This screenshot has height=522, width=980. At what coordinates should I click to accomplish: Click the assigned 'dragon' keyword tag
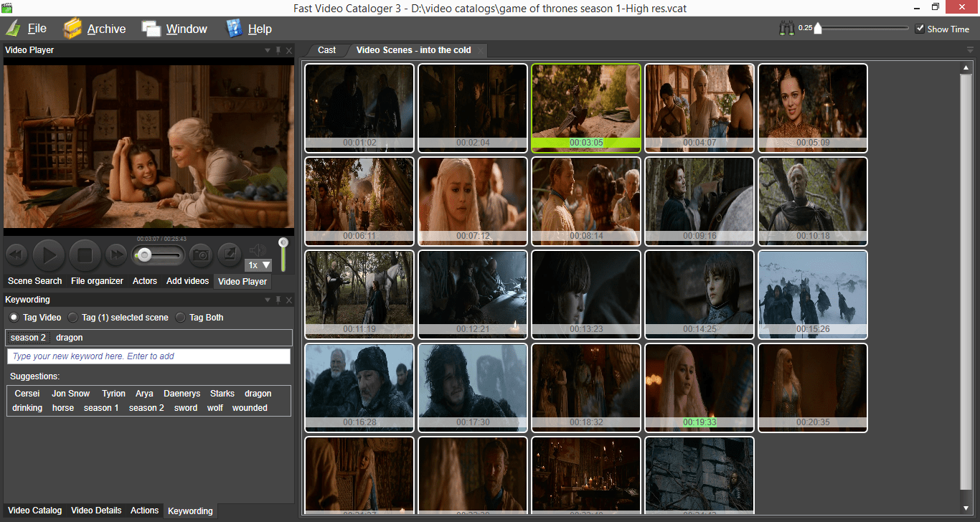[x=70, y=338]
